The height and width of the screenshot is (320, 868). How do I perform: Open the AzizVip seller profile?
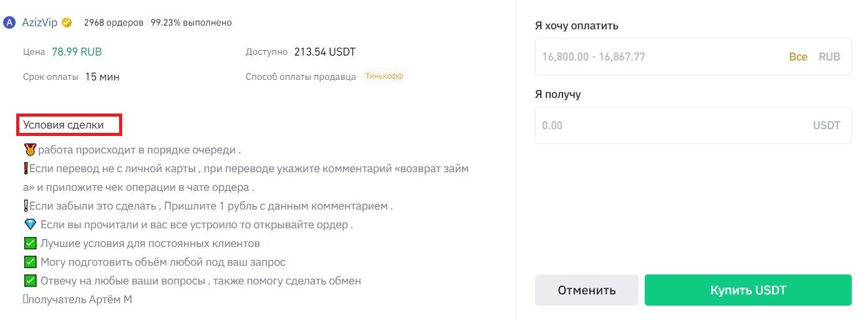pyautogui.click(x=39, y=22)
